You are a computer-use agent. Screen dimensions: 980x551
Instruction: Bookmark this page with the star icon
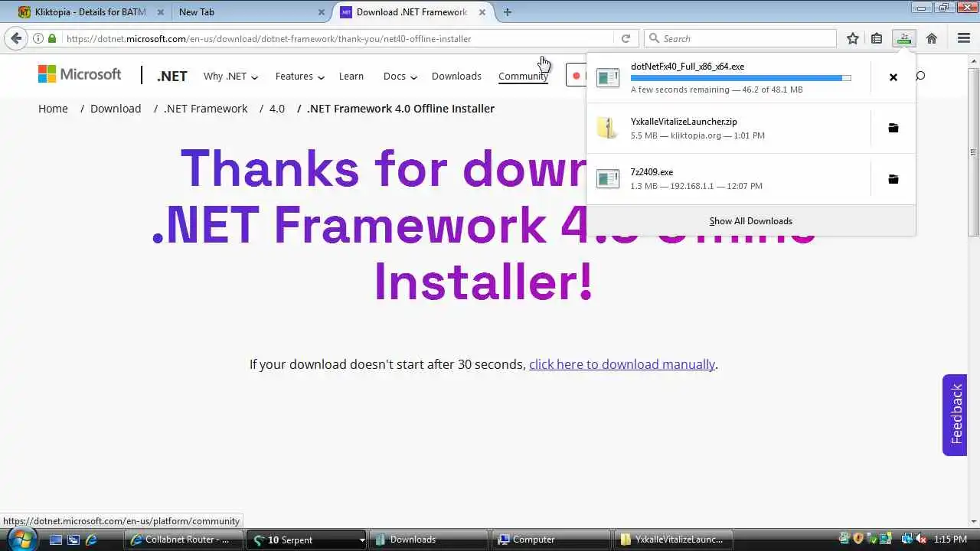click(x=853, y=38)
